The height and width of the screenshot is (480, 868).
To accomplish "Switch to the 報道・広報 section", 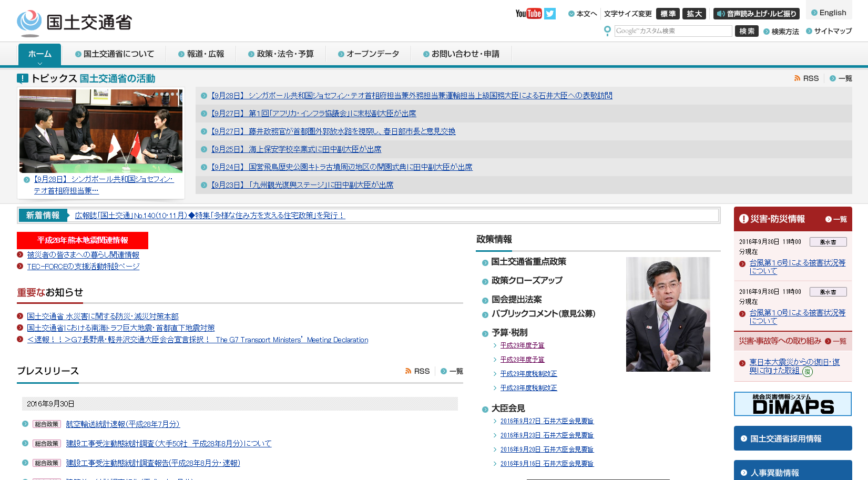I will [x=201, y=53].
